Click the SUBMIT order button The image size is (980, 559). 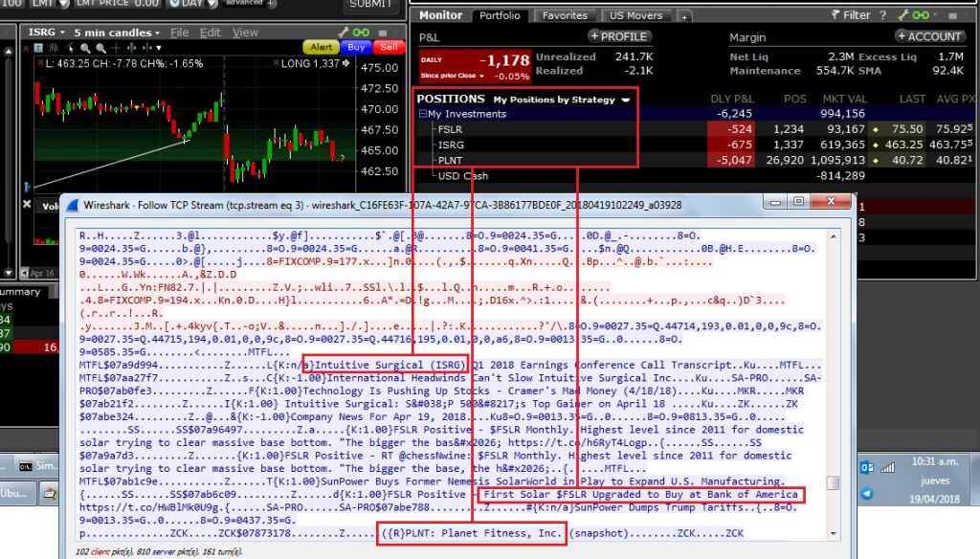pyautogui.click(x=370, y=5)
